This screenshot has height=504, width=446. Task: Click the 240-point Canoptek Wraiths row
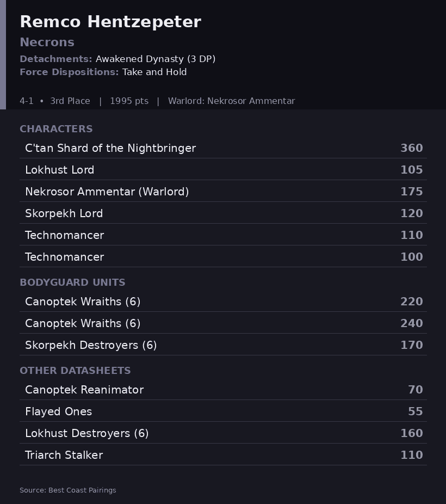coord(223,323)
